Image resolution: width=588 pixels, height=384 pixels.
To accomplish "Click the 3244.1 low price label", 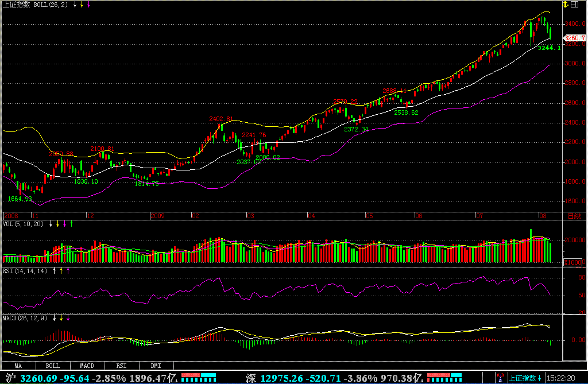I will (x=550, y=48).
